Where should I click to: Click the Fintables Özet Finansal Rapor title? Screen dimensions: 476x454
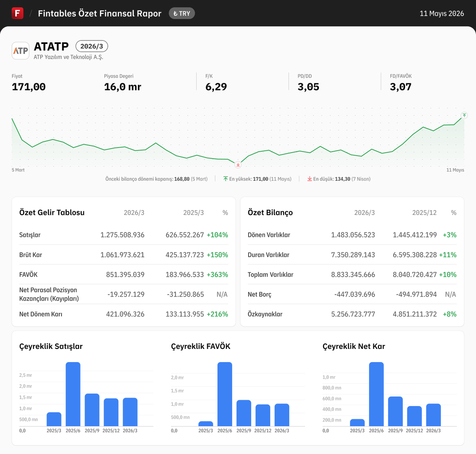coord(100,13)
